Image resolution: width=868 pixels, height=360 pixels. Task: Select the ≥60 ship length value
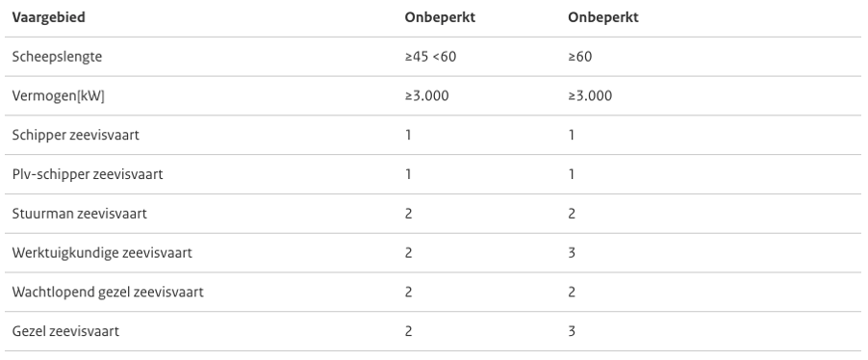coord(580,57)
